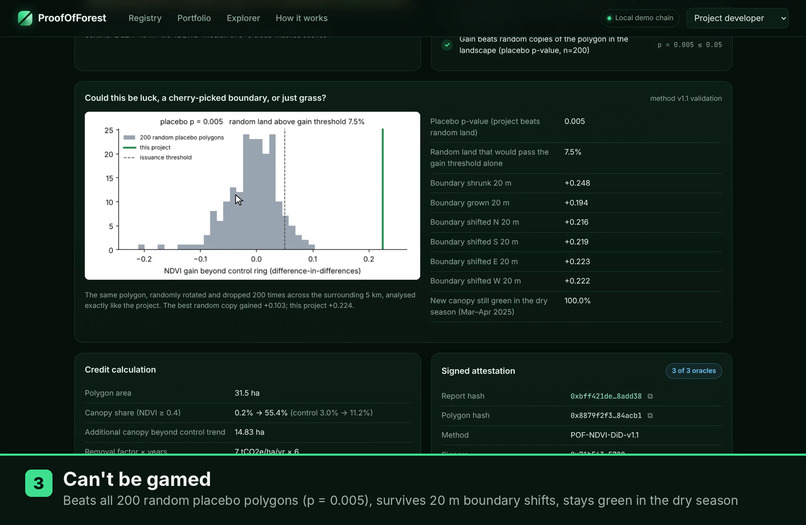The height and width of the screenshot is (525, 806).
Task: Click the method v1.1 validation label
Action: 686,98
